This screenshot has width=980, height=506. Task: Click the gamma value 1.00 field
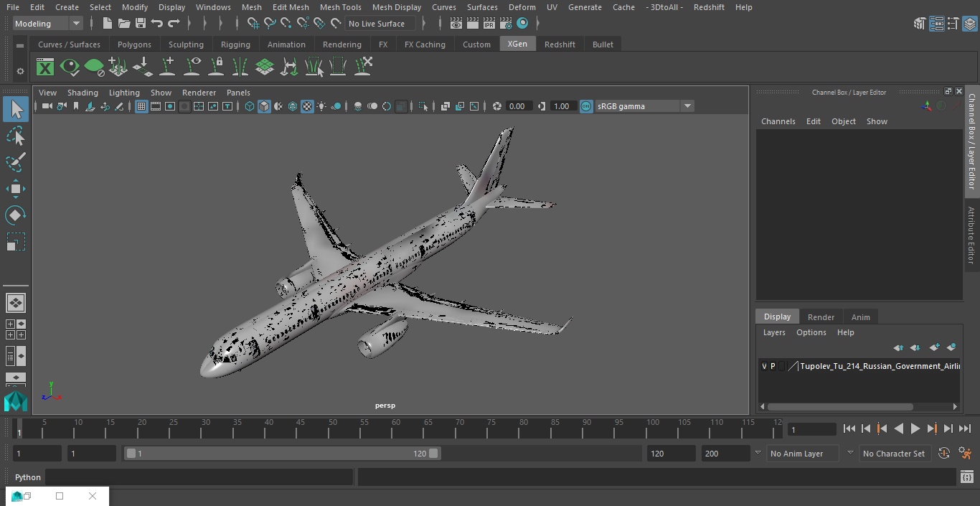pyautogui.click(x=562, y=106)
